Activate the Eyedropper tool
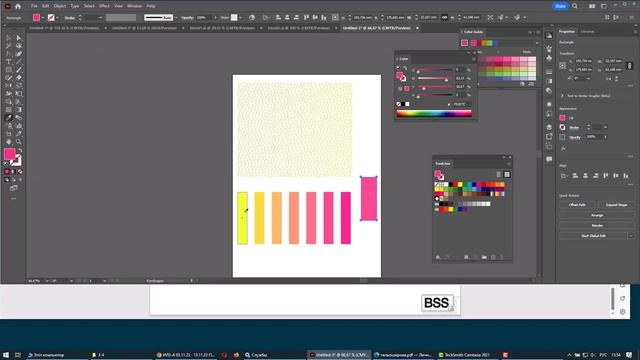 9,118
